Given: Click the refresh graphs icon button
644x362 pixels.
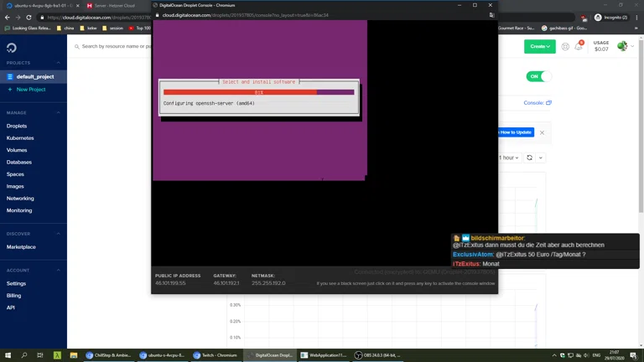Looking at the screenshot, I should 529,158.
